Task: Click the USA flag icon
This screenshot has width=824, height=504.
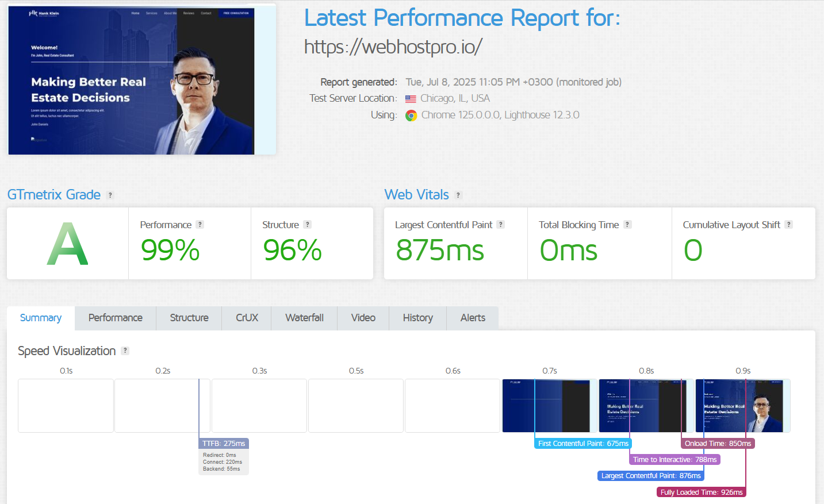Action: point(411,99)
